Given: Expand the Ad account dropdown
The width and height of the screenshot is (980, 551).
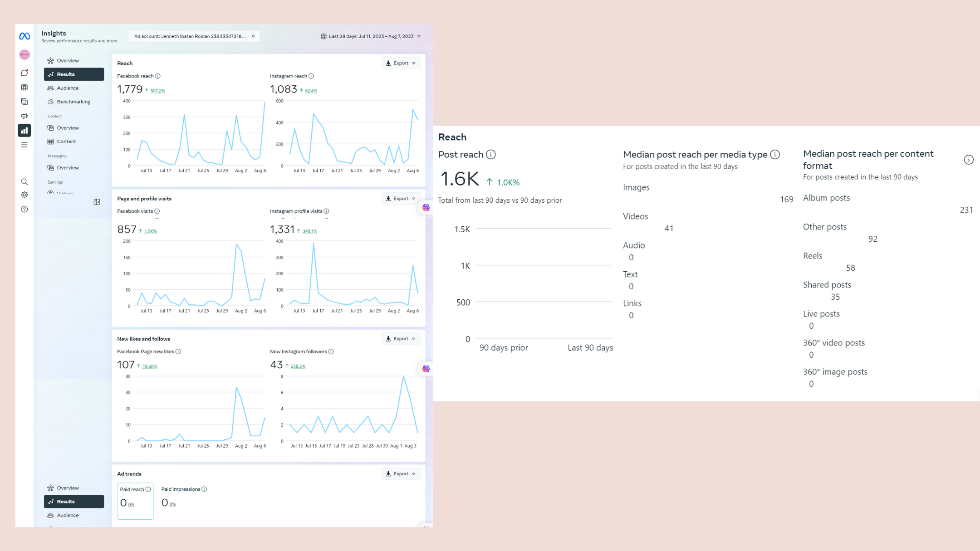Looking at the screenshot, I should click(194, 36).
